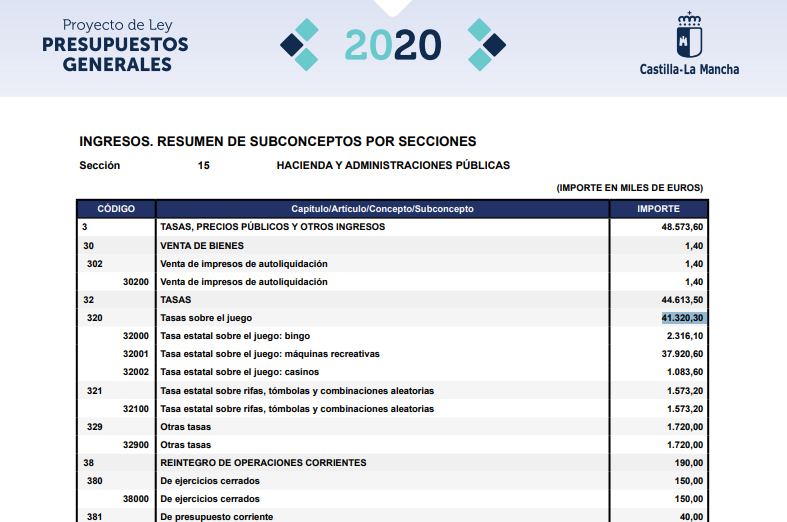Click the Castilla-La Mancha shield logo
Viewport: 787px width, 522px height.
[x=689, y=35]
